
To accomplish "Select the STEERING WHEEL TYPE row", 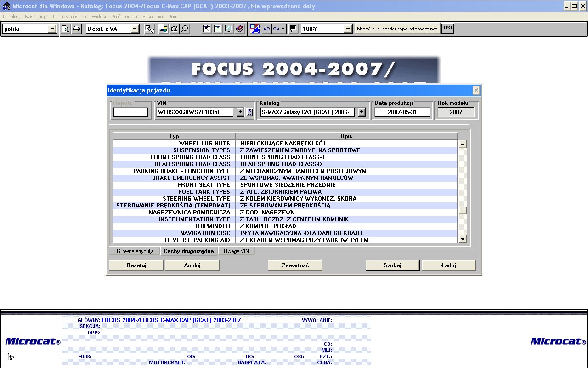I will 285,199.
